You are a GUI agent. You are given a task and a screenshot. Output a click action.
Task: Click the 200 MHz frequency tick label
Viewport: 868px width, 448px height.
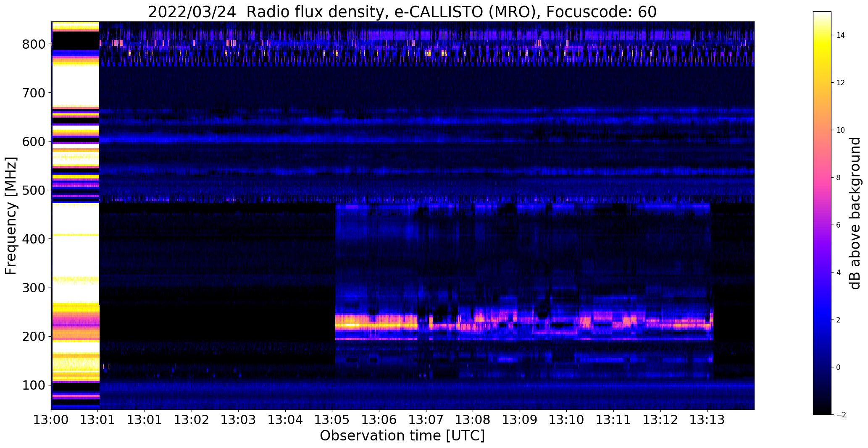34,336
